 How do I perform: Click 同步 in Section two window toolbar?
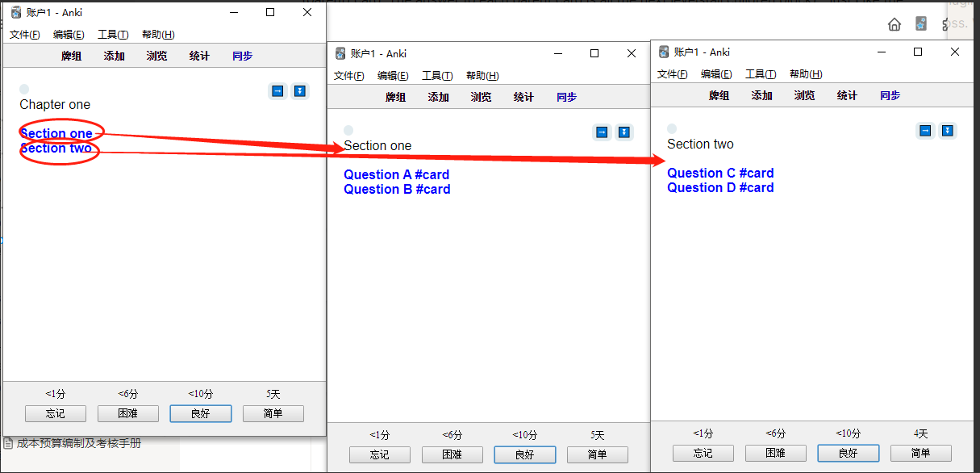pyautogui.click(x=890, y=95)
